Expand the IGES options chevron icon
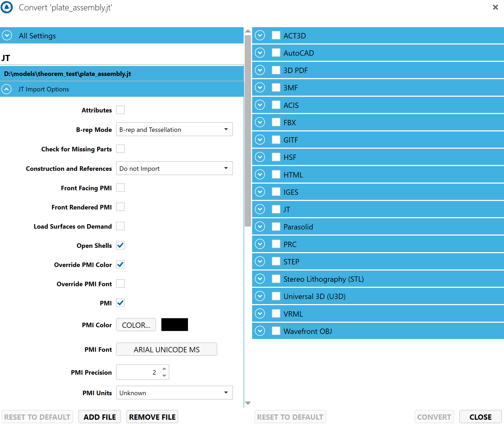504x424 pixels. click(260, 192)
